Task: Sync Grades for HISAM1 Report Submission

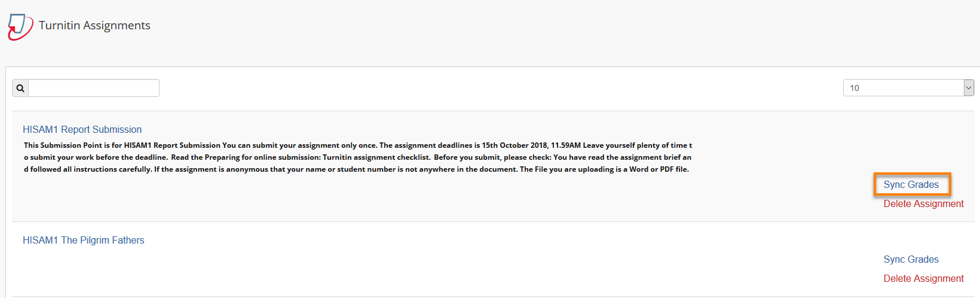Action: (911, 184)
